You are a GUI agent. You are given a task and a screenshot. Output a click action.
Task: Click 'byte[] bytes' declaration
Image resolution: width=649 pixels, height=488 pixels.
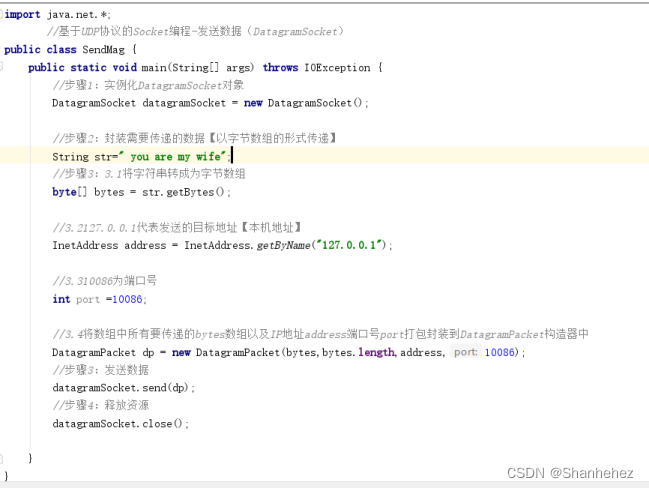tap(88, 192)
